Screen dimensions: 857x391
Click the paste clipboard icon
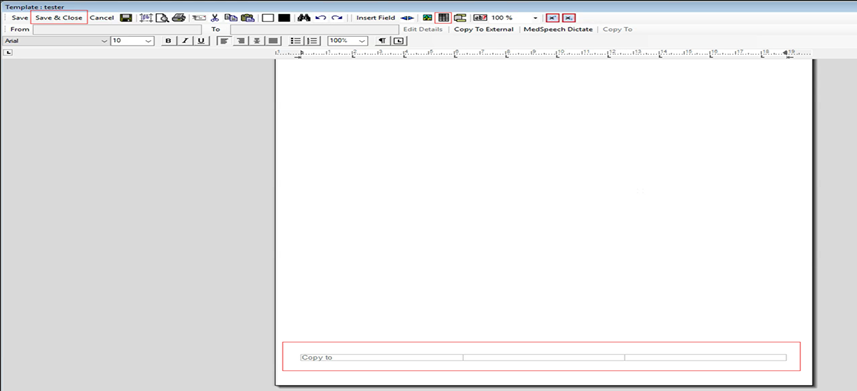[248, 18]
